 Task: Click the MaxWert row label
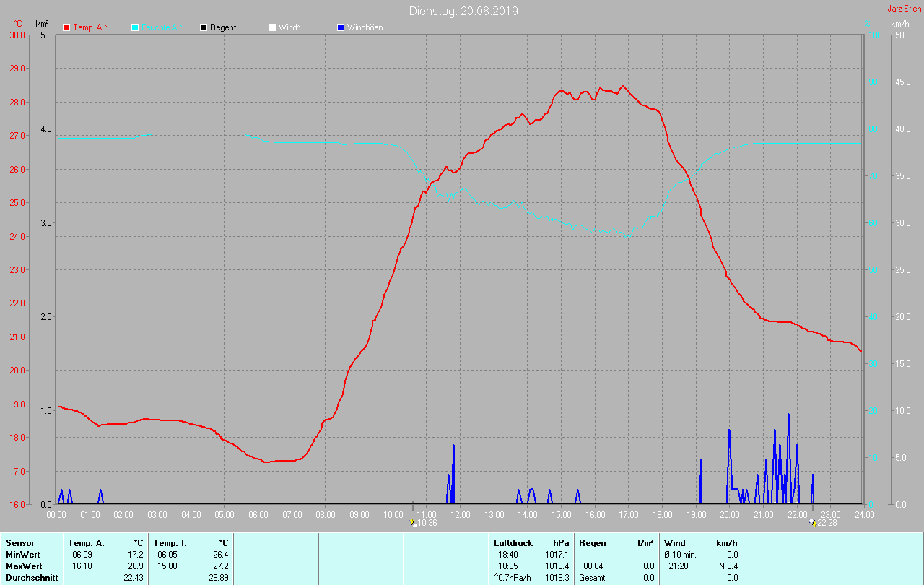(x=23, y=566)
